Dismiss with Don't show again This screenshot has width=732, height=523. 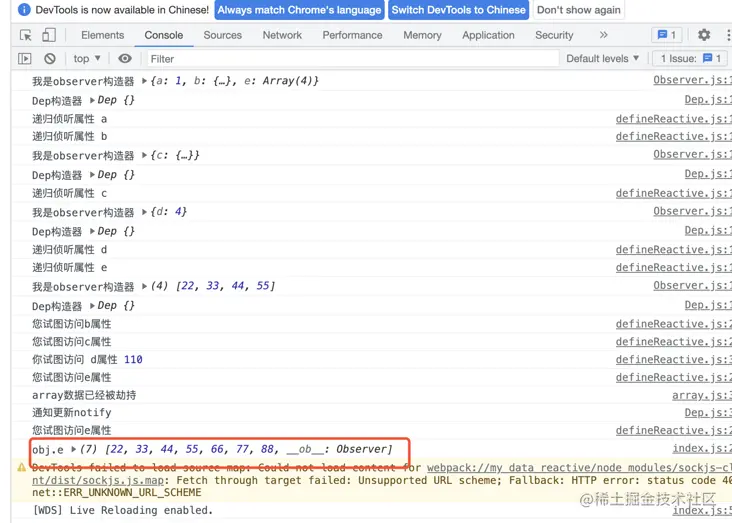(579, 10)
